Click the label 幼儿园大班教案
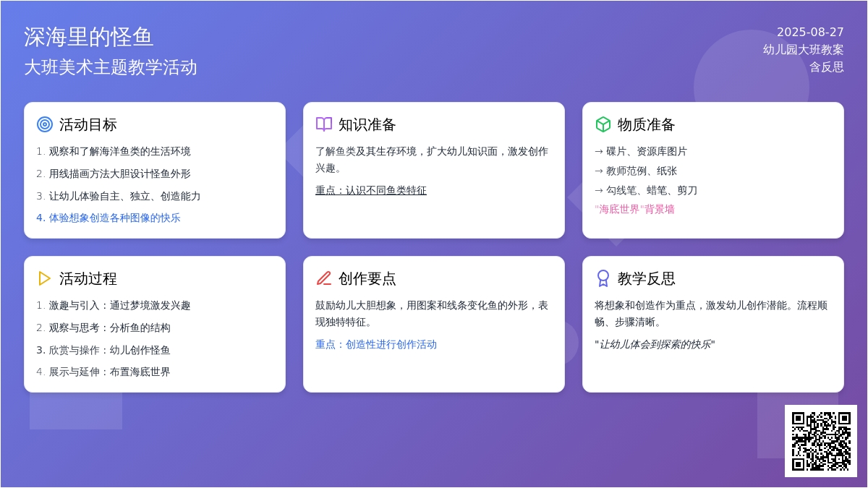 804,50
